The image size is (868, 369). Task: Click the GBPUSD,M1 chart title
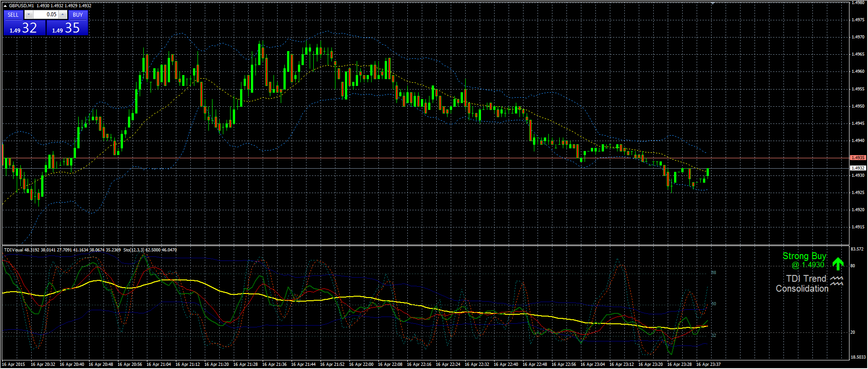coord(21,6)
